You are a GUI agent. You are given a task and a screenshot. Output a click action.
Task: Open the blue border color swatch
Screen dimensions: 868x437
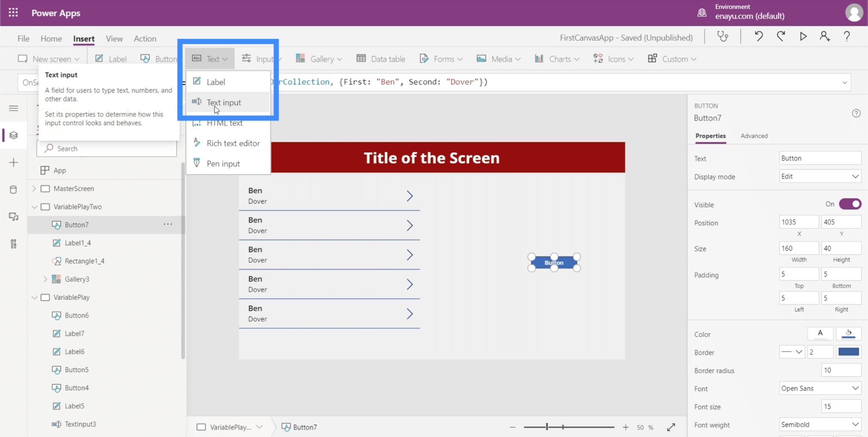[849, 352]
